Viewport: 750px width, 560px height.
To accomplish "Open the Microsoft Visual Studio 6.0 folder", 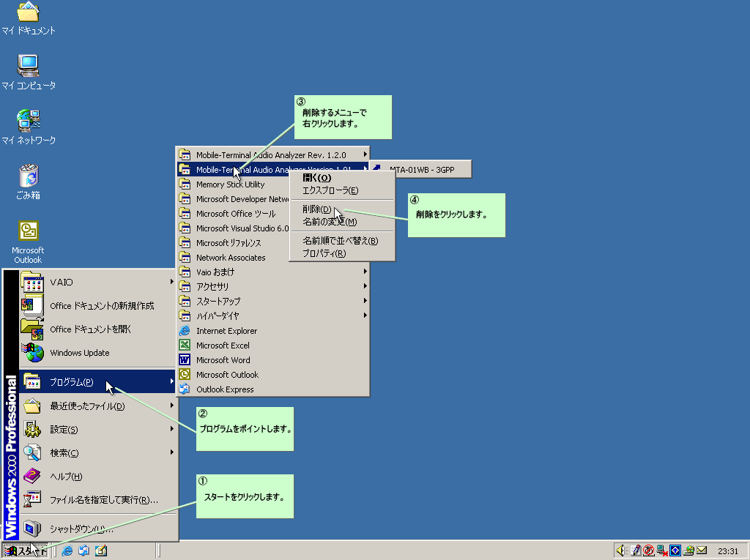I will click(234, 228).
